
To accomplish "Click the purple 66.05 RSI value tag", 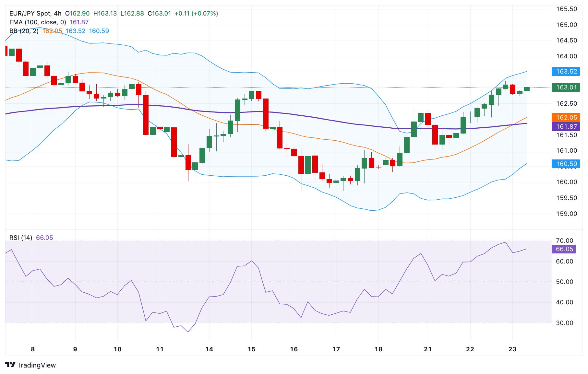I will tap(564, 249).
